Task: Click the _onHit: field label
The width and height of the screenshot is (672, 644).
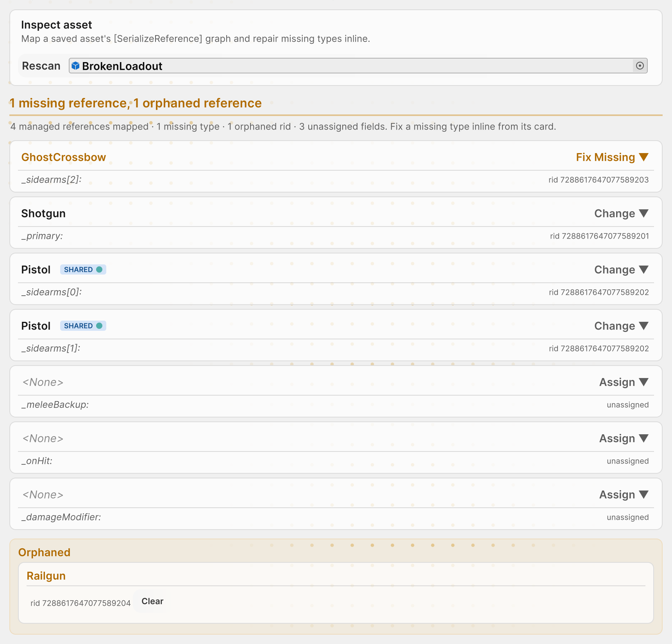Action: click(x=37, y=461)
